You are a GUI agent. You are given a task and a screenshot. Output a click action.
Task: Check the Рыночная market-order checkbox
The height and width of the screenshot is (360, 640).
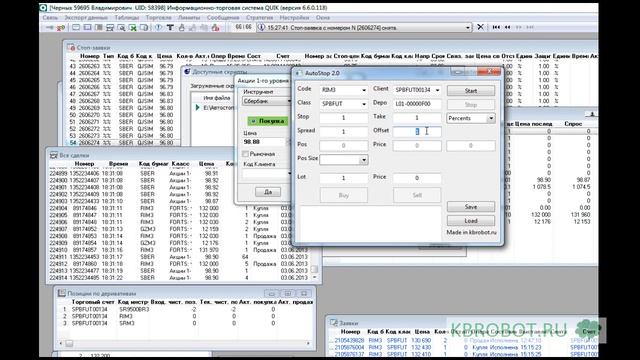click(245, 154)
